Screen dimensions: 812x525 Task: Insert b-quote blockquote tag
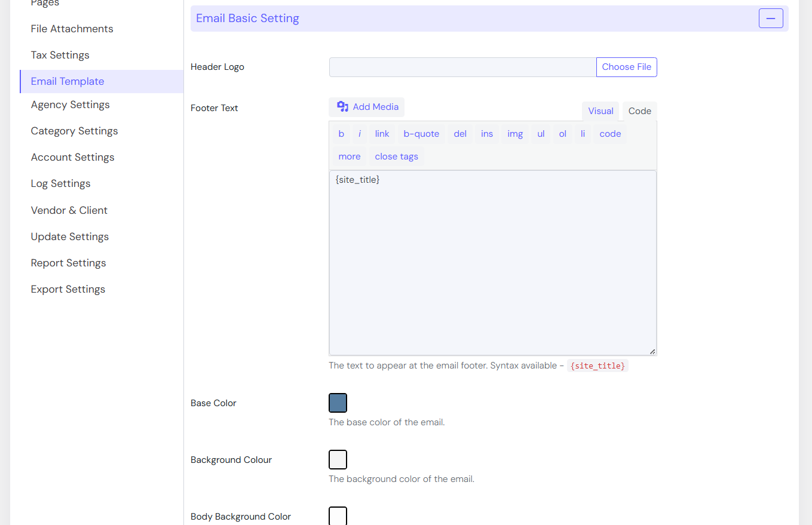tap(421, 134)
